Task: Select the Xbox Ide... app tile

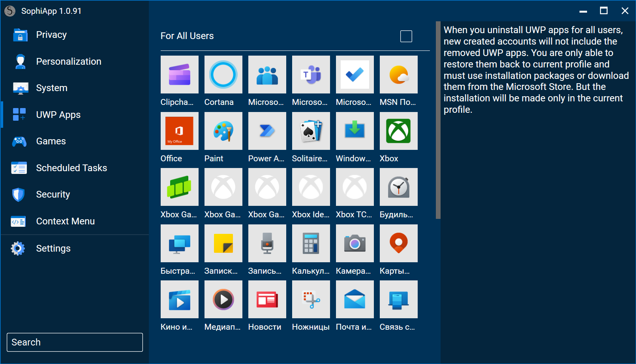Action: tap(311, 187)
